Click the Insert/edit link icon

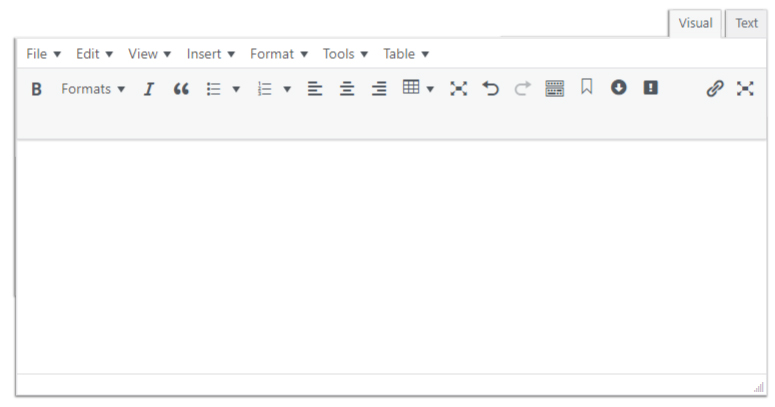pos(714,89)
